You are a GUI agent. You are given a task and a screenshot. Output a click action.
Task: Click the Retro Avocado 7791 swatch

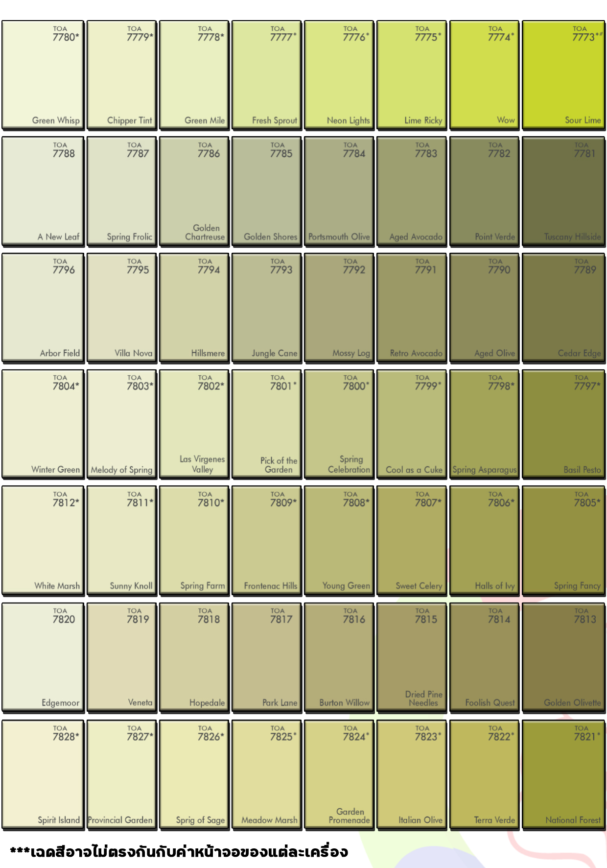pos(411,308)
